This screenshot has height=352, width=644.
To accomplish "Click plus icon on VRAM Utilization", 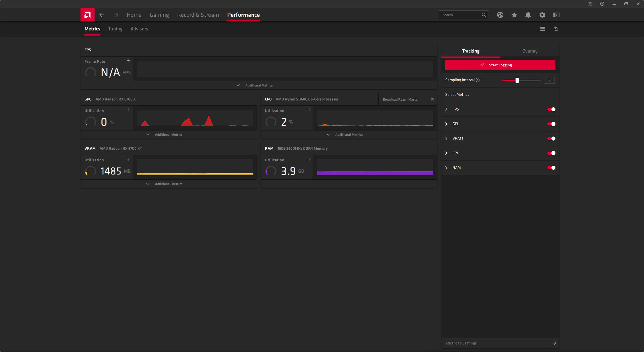I will click(x=129, y=159).
